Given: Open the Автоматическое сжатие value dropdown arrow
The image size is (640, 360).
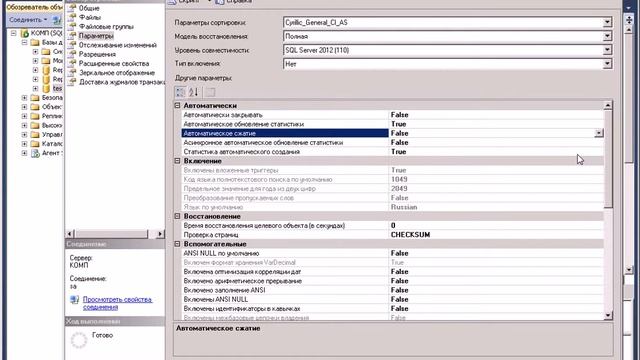Looking at the screenshot, I should click(598, 133).
